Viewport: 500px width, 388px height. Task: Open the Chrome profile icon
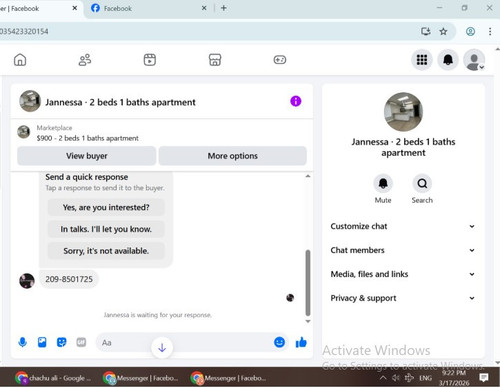(x=470, y=31)
